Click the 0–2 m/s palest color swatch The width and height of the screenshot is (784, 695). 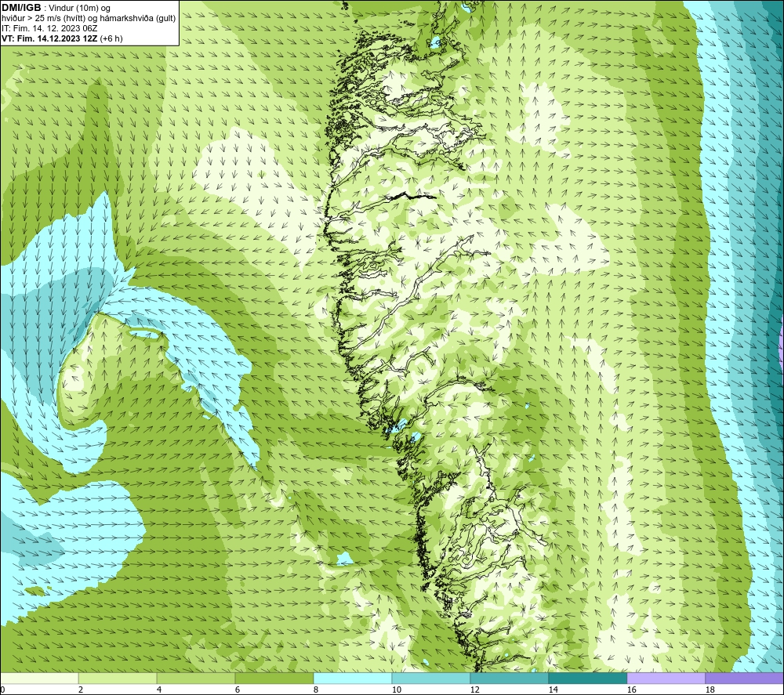(x=39, y=678)
